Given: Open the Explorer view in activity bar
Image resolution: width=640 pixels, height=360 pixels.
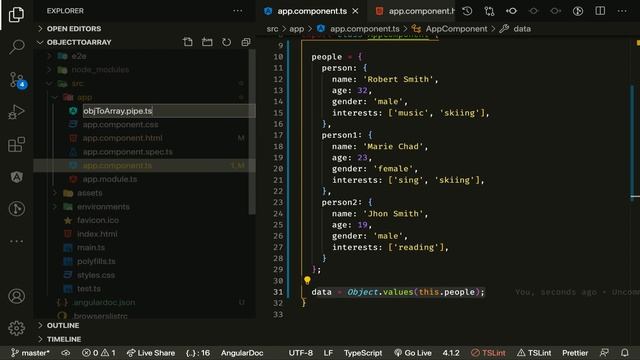Looking at the screenshot, I should pos(16,15).
